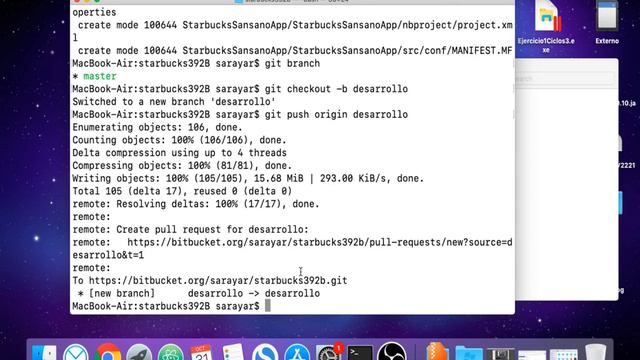Select Ejercicio1Ciclos3.exe desktop file
This screenshot has width=640, height=360.
[546, 27]
